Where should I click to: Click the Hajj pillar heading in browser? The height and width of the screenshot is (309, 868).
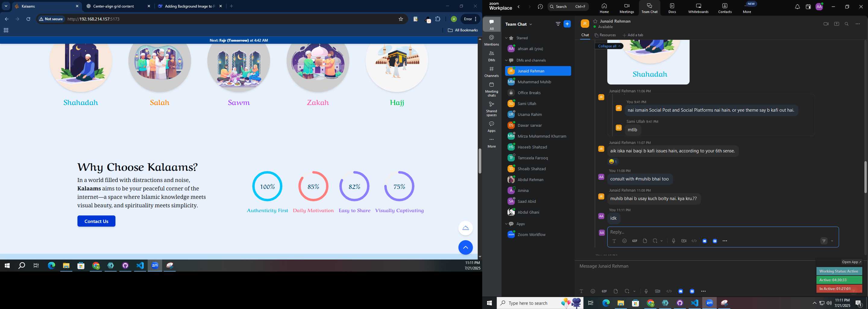click(397, 103)
